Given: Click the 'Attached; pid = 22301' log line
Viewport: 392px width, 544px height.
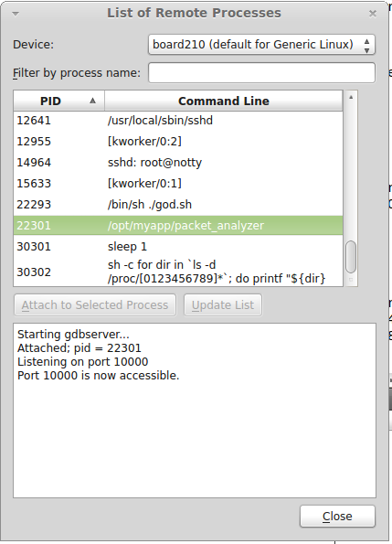Looking at the screenshot, I should tap(79, 348).
